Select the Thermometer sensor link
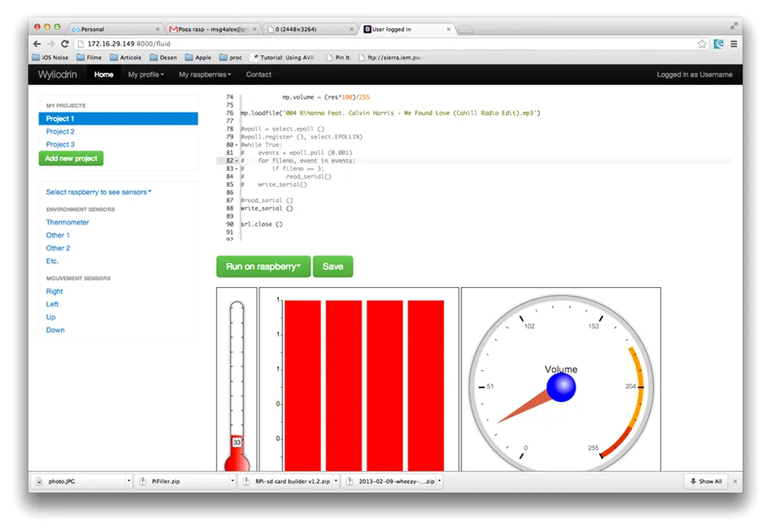This screenshot has width=771, height=532. point(68,223)
